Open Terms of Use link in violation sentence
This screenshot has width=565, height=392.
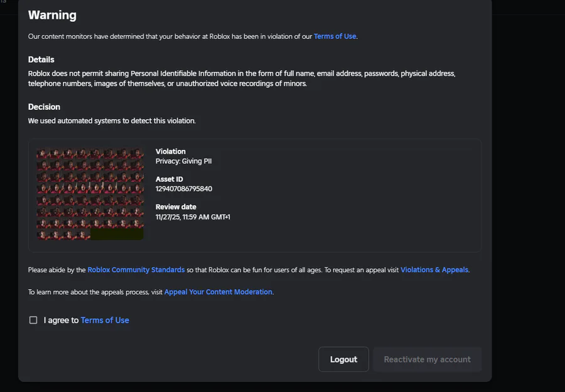[x=335, y=36]
